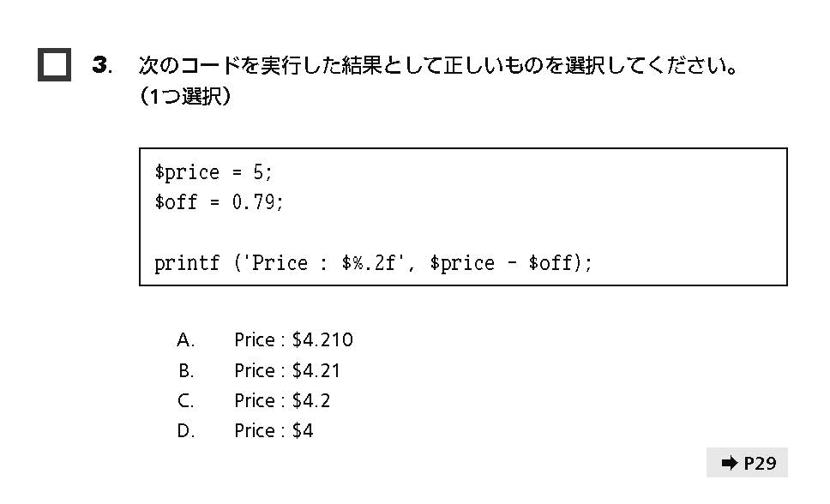Choose the answer text 'Price : $4.2'
Screen dimensions: 830x504
tap(282, 401)
